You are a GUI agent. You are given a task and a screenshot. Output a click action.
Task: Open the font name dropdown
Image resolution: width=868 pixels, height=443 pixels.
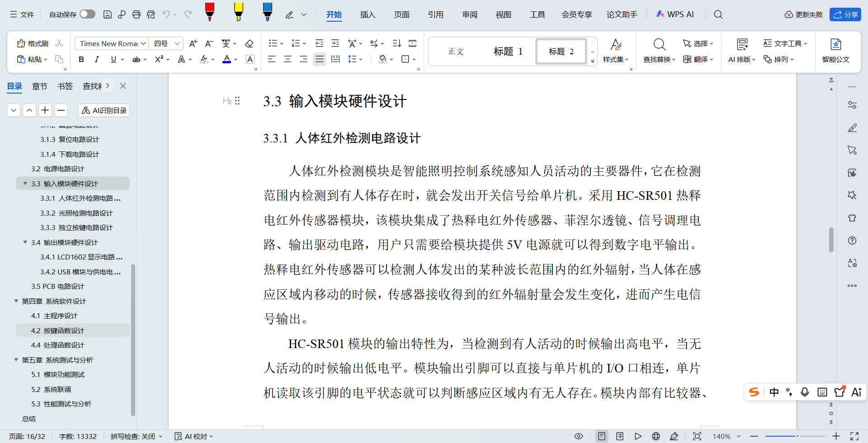[x=143, y=43]
